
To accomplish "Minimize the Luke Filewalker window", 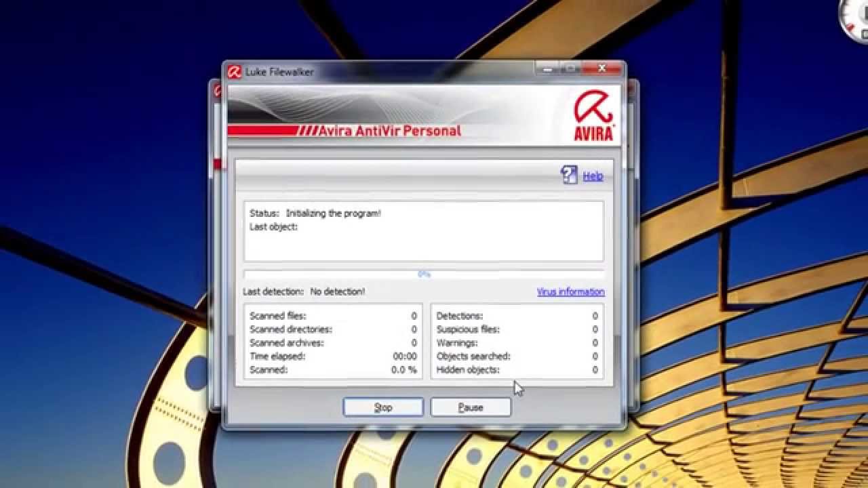I will click(x=547, y=68).
